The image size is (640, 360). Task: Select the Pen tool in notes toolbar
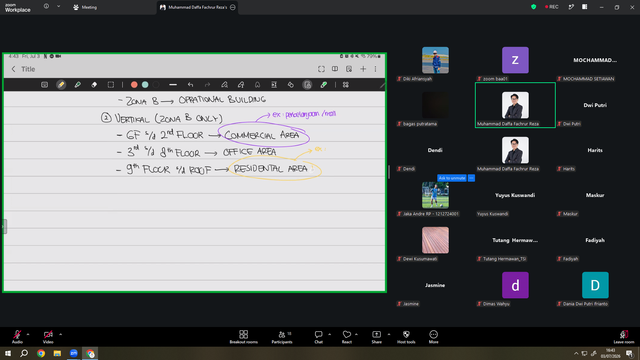tap(61, 85)
